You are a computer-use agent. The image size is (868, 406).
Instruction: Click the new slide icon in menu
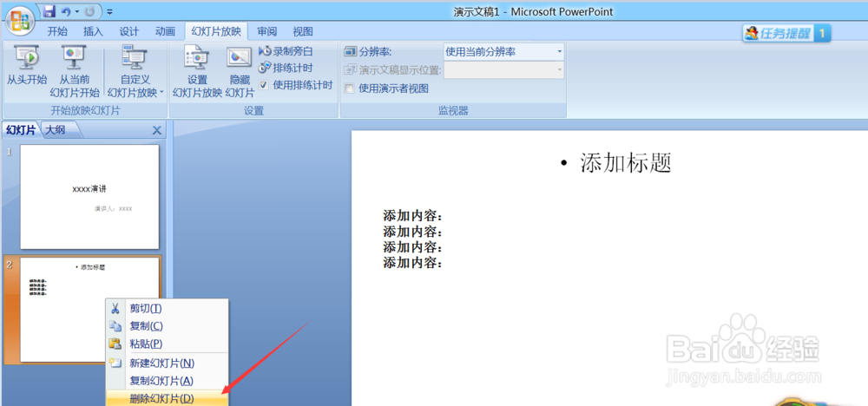pos(115,363)
